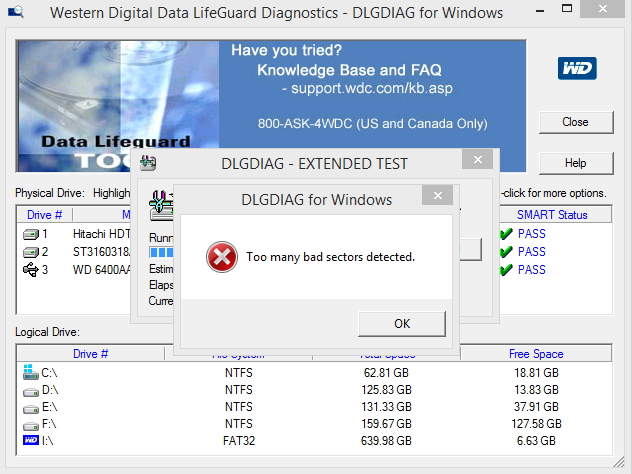Click the Hitachi HDT model name
This screenshot has height=474, width=632.
102,234
